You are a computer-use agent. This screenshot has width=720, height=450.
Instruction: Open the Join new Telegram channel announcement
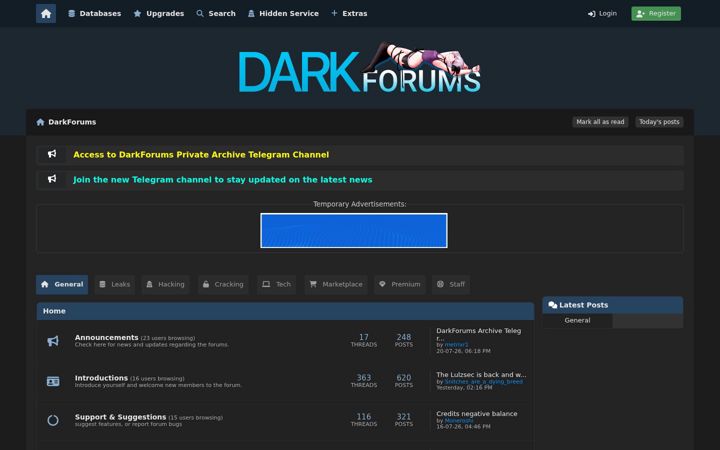coord(223,180)
